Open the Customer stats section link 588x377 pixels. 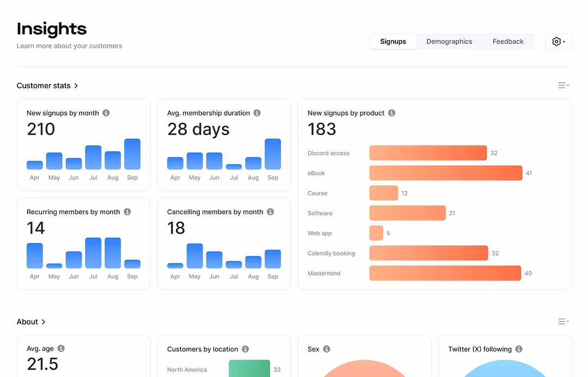47,86
